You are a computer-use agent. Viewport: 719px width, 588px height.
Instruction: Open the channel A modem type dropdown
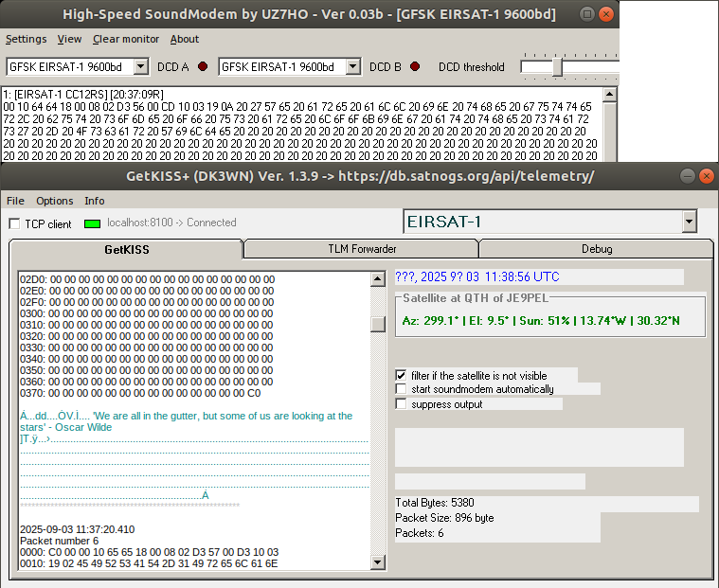coord(141,66)
